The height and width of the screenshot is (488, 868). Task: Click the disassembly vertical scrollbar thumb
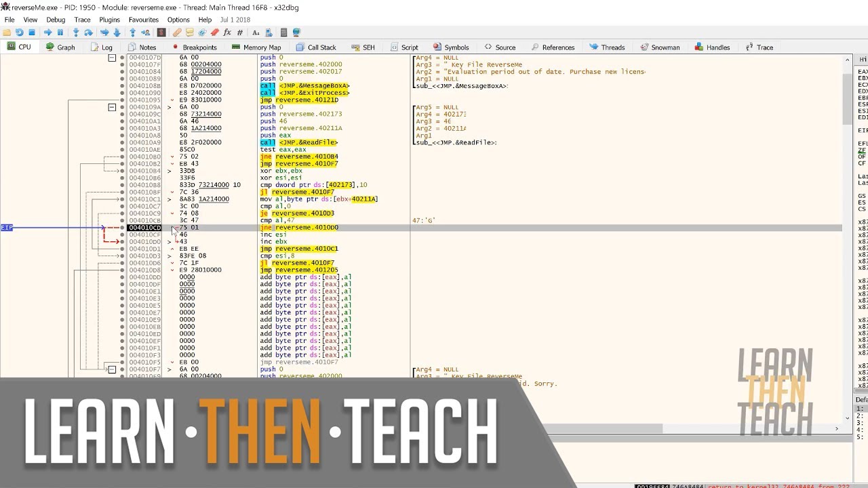848,98
